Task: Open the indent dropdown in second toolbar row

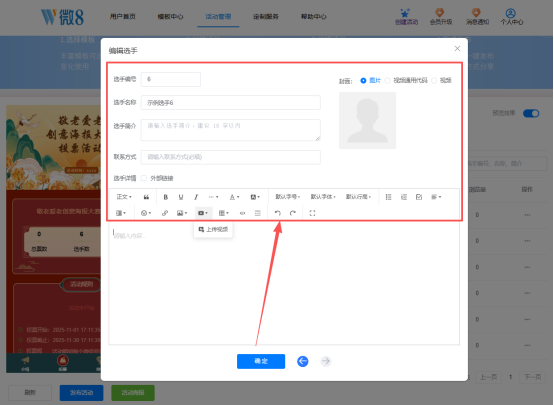Action: 121,213
